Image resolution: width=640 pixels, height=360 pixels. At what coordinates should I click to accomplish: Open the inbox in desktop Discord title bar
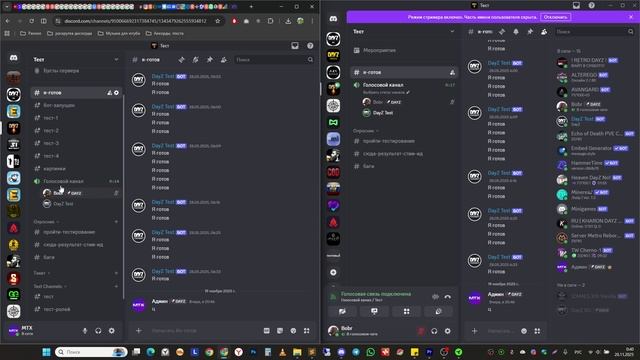[576, 5]
